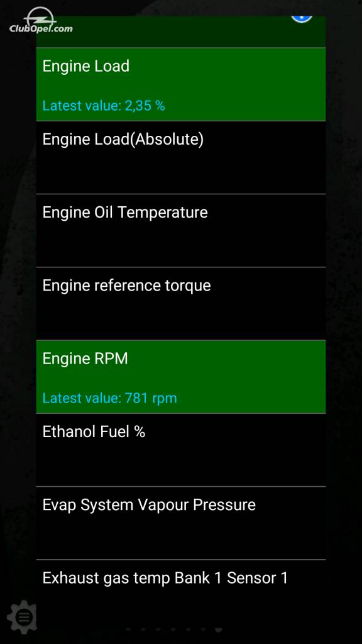362x644 pixels.
Task: Deselect the Engine Load sensor
Action: click(181, 84)
